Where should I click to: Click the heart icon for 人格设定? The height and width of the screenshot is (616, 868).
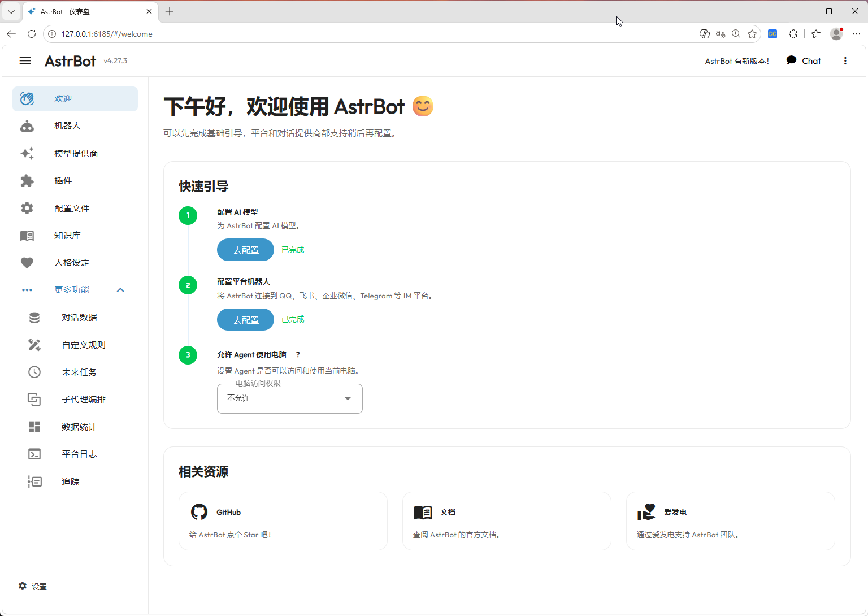point(27,263)
